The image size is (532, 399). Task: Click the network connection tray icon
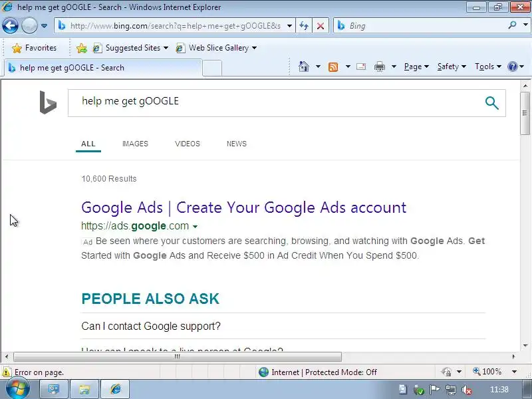tap(451, 390)
